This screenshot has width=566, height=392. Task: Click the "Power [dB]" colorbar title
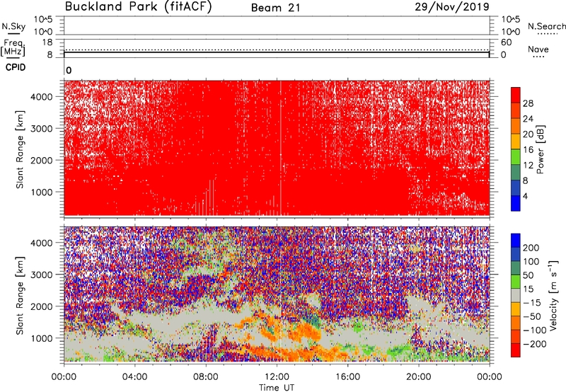[540, 149]
